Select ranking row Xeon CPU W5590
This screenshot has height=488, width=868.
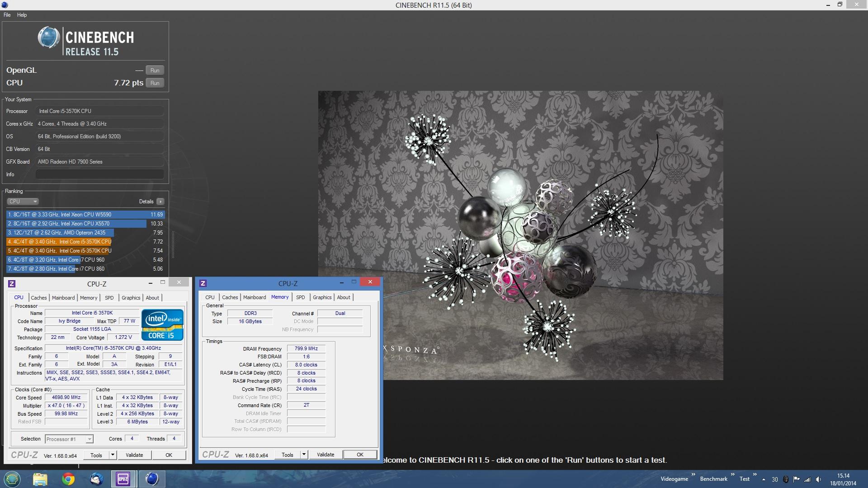point(85,215)
